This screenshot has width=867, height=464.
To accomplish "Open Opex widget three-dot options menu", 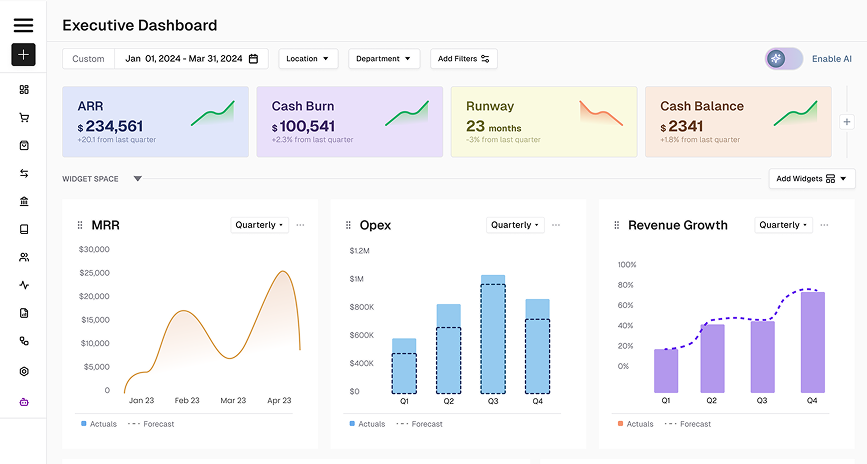I will tap(556, 225).
